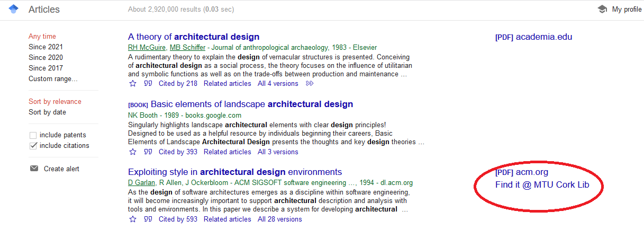
Task: Cite 'A theory of architectural design' quote icon
Action: pos(148,83)
